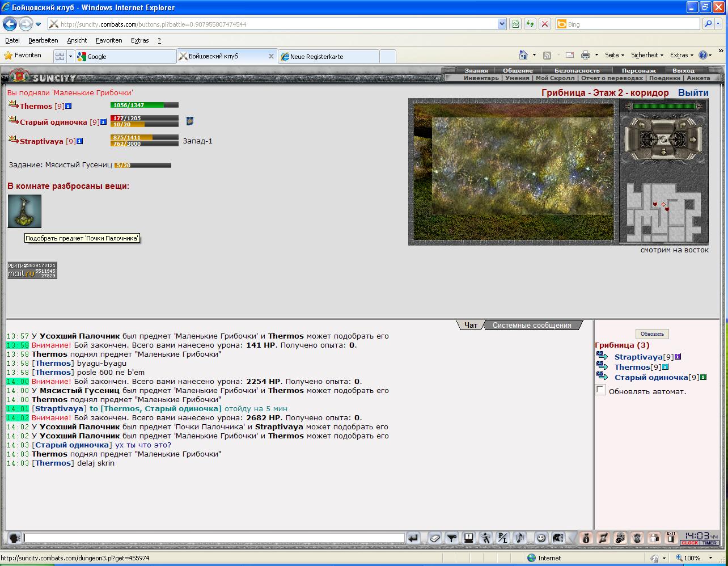Click the move-down arrow on dungeon navigator

(664, 153)
